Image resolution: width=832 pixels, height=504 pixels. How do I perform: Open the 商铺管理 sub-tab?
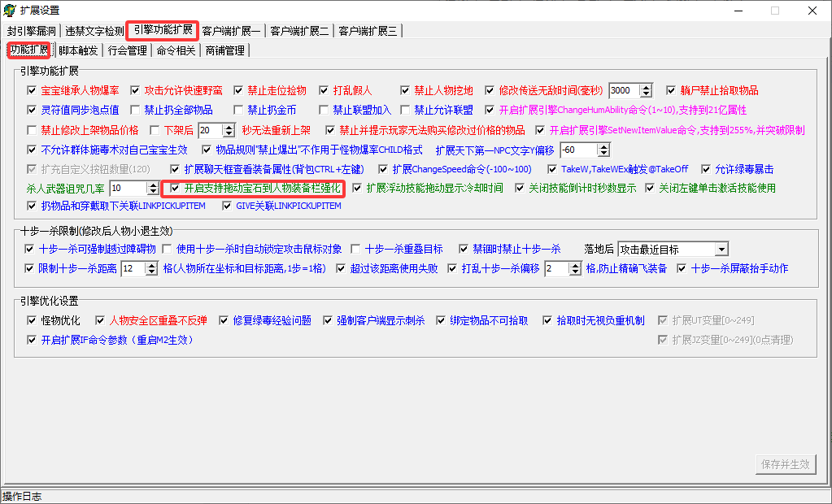pyautogui.click(x=225, y=50)
